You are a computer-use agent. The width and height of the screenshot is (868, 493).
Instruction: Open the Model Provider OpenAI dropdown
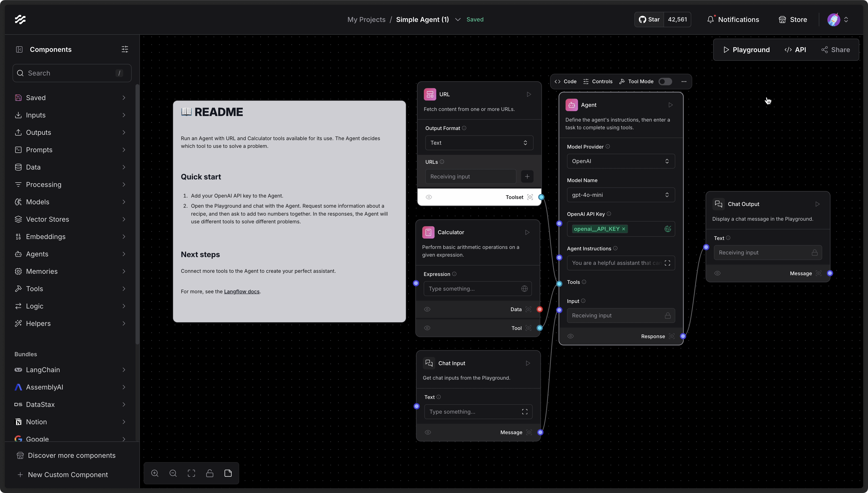pyautogui.click(x=620, y=161)
